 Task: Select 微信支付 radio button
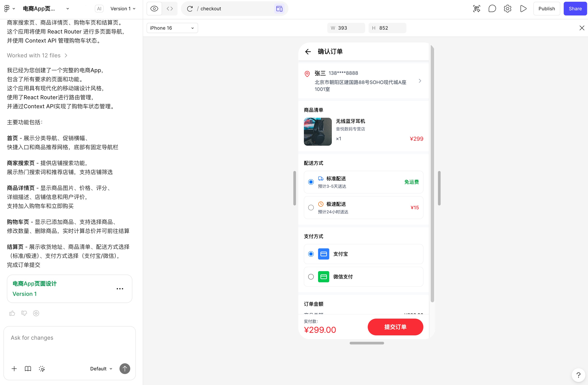click(311, 277)
